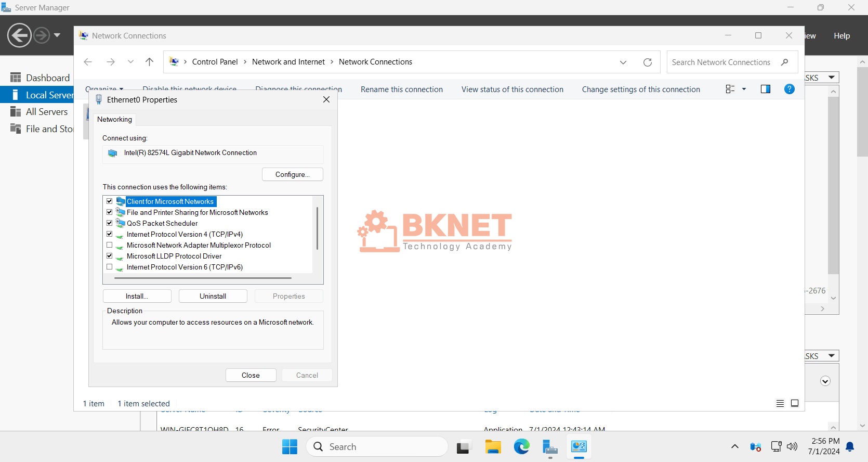
Task: Open volume control in system tray
Action: (792, 446)
